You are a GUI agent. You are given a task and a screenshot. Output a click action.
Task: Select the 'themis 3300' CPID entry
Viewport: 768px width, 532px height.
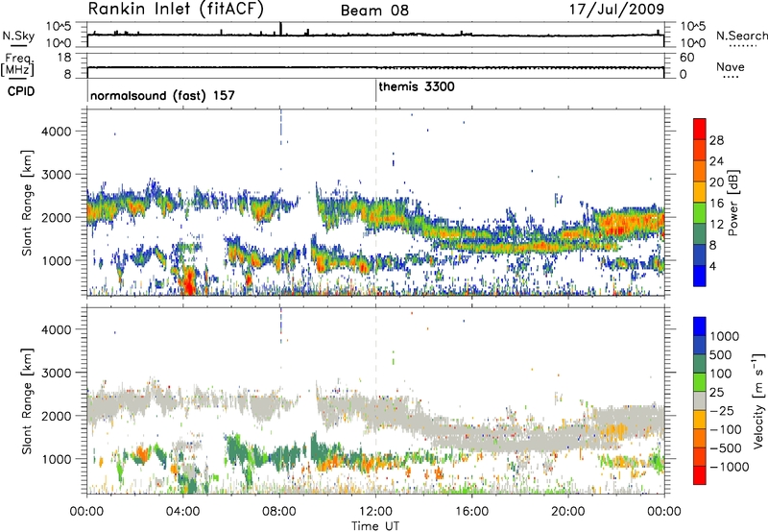pyautogui.click(x=417, y=86)
